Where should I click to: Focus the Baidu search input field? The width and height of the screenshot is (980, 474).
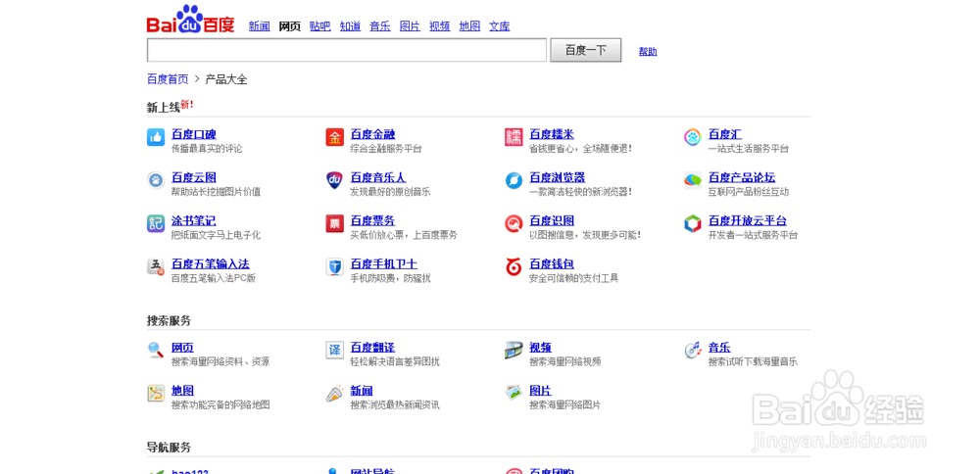tap(347, 51)
